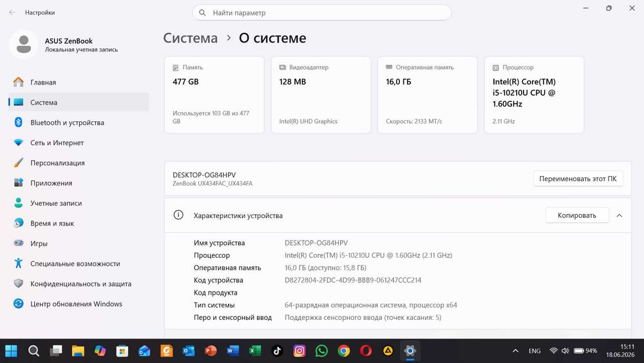The height and width of the screenshot is (363, 644).
Task: Click Переименовать этот ПК button
Action: (x=578, y=179)
